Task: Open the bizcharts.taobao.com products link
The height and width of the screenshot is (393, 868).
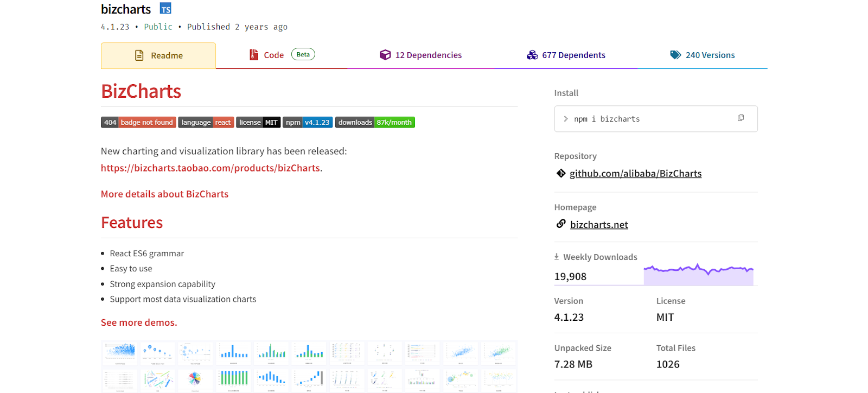Action: click(x=210, y=168)
